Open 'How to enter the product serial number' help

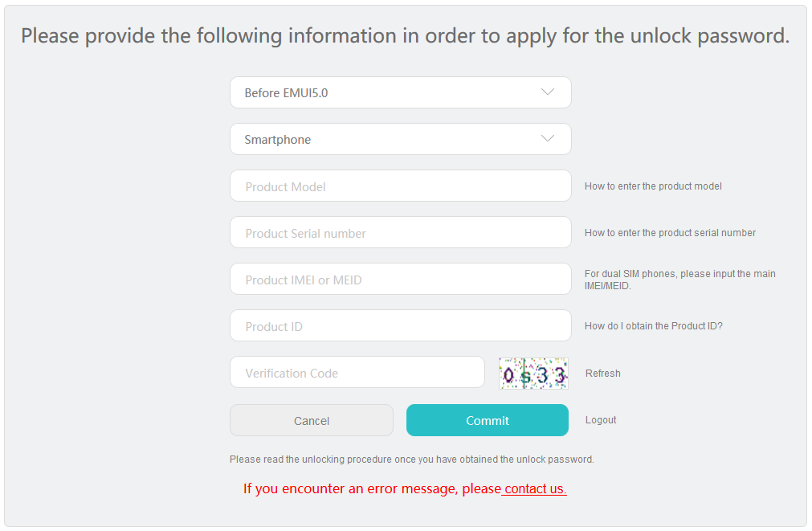(x=670, y=233)
